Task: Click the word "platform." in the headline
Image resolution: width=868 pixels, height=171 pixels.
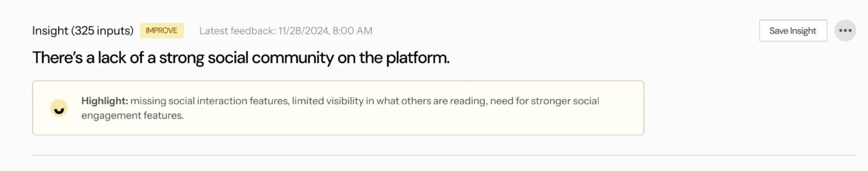Action: coord(418,58)
